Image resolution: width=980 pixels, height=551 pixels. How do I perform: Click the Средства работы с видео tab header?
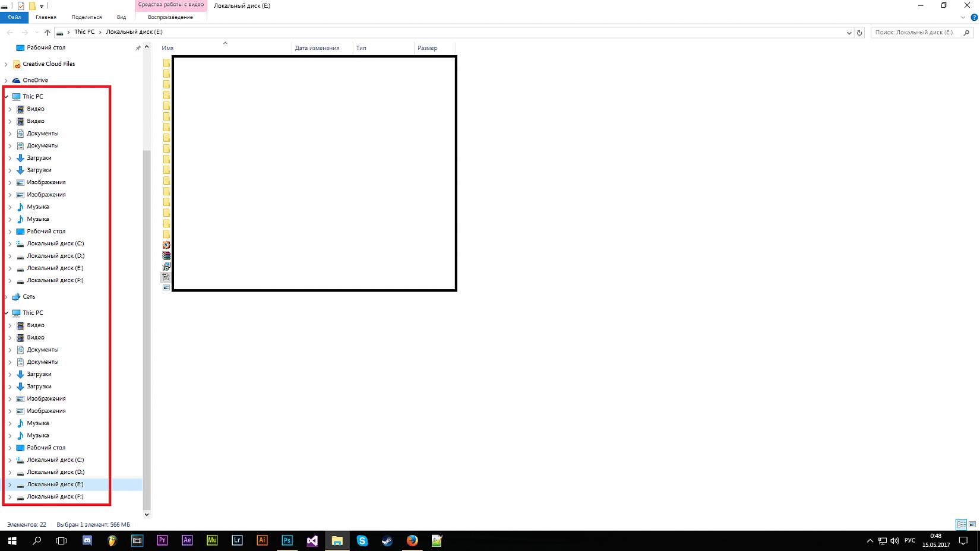click(x=171, y=5)
